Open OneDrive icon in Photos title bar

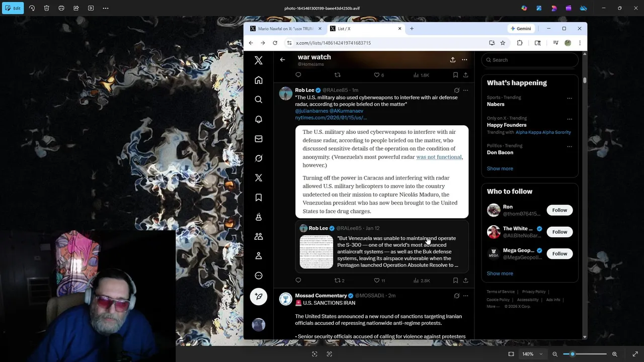point(583,8)
